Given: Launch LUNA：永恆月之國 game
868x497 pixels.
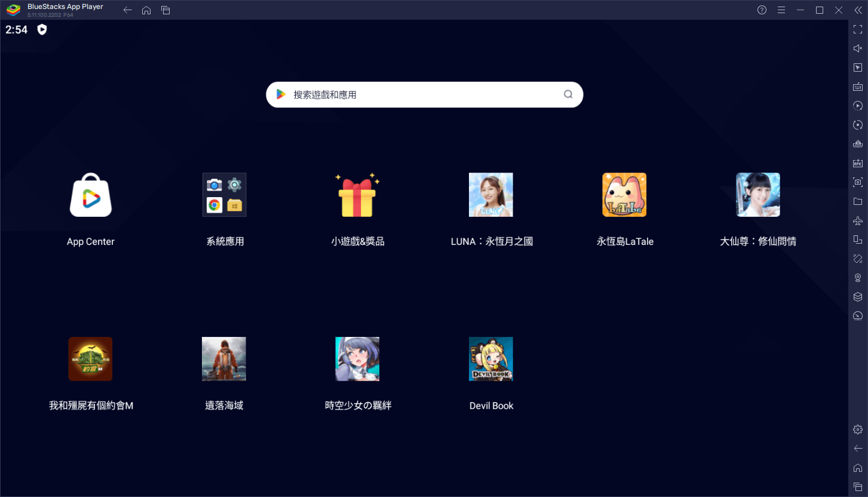Looking at the screenshot, I should (x=491, y=195).
